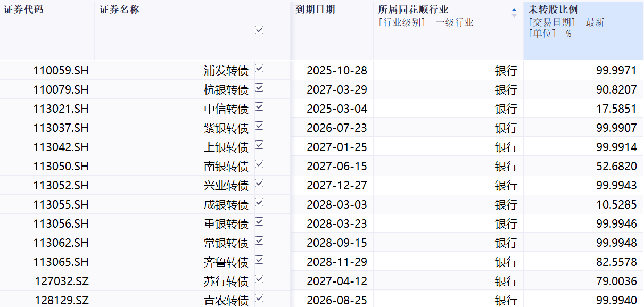This screenshot has width=644, height=307.
Task: Click the 到期日期 column header
Action: click(316, 10)
